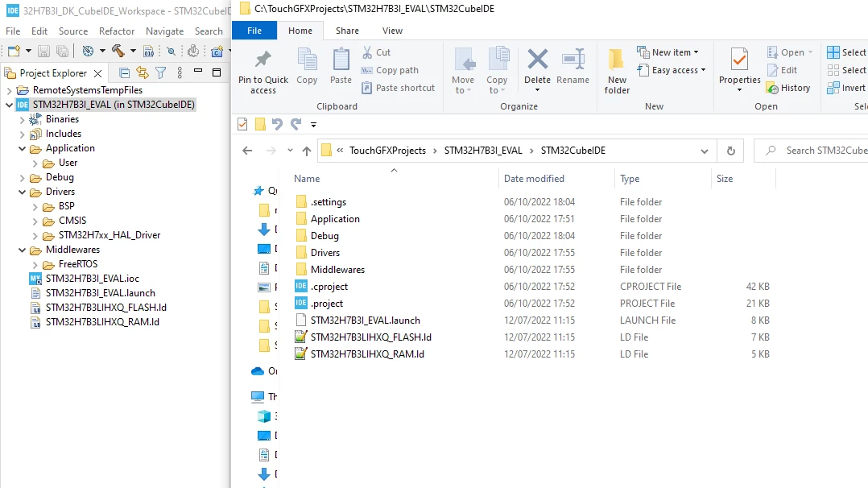Switch to the Share ribbon tab
Screen dimensions: 868x488
click(347, 31)
